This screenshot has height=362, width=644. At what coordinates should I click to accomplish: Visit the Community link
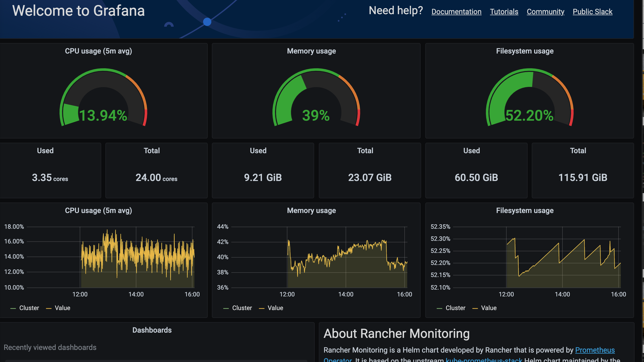(545, 12)
